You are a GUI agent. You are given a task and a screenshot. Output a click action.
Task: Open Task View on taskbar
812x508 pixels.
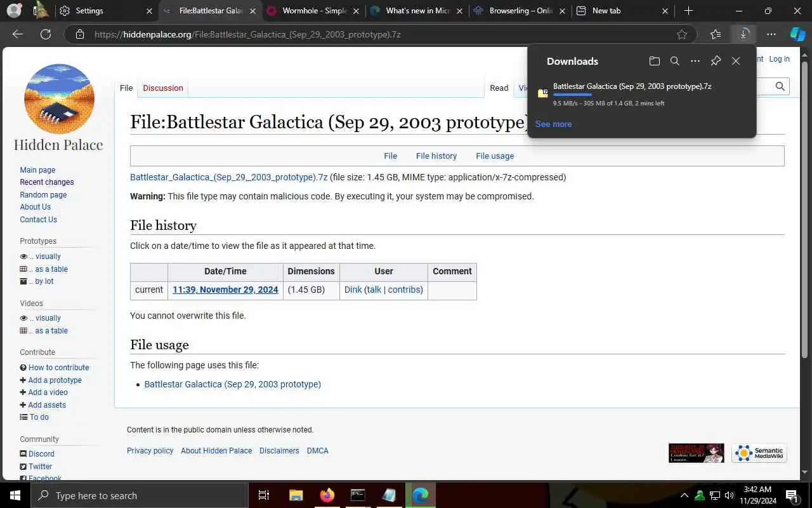264,495
